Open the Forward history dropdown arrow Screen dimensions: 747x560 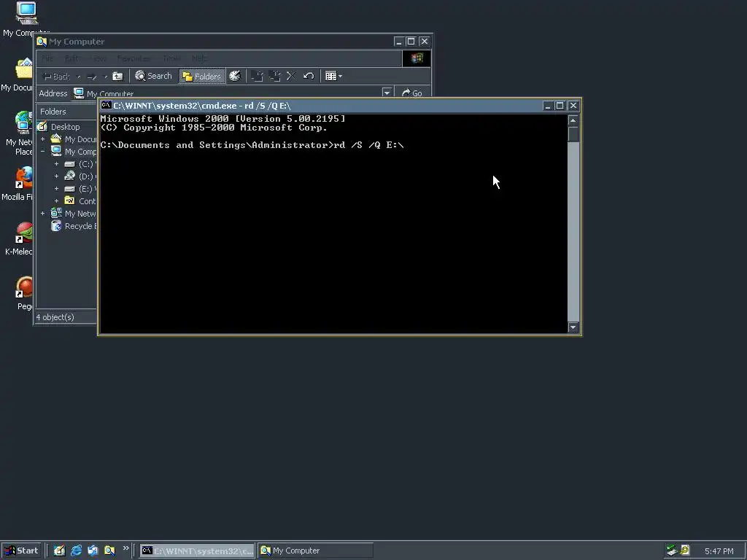(x=106, y=76)
